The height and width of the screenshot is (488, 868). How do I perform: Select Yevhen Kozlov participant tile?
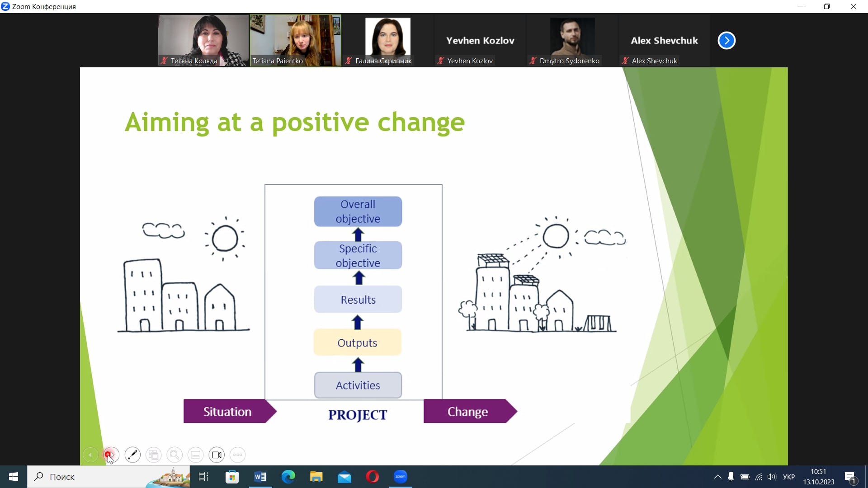coord(480,41)
